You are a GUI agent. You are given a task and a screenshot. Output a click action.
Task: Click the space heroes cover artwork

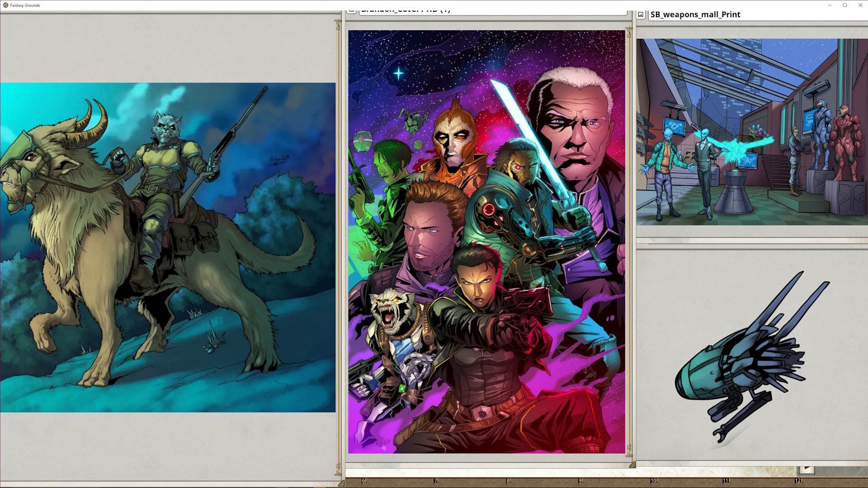point(486,242)
